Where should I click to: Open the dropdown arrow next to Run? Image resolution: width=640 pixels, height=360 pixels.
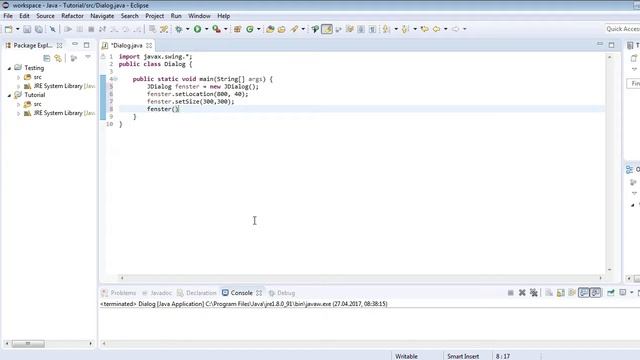click(206, 29)
